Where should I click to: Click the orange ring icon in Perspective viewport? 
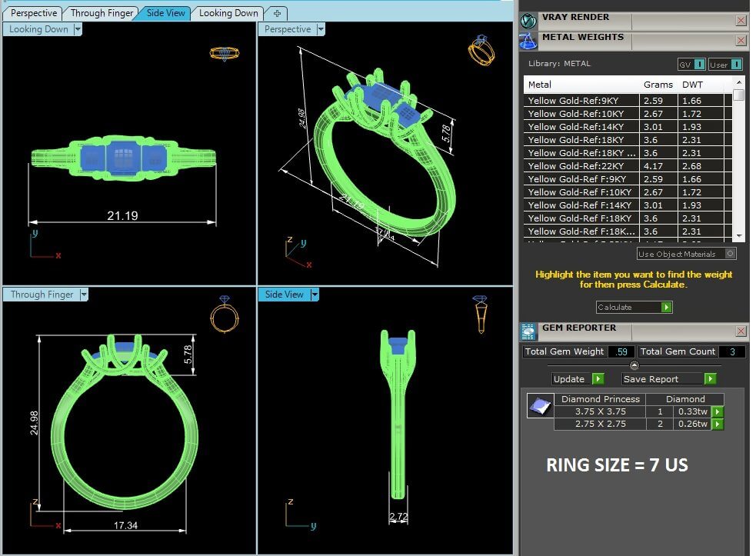[481, 51]
